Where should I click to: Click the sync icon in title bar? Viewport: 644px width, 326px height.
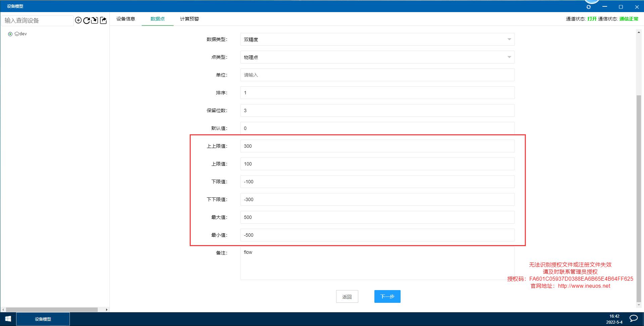[x=589, y=7]
